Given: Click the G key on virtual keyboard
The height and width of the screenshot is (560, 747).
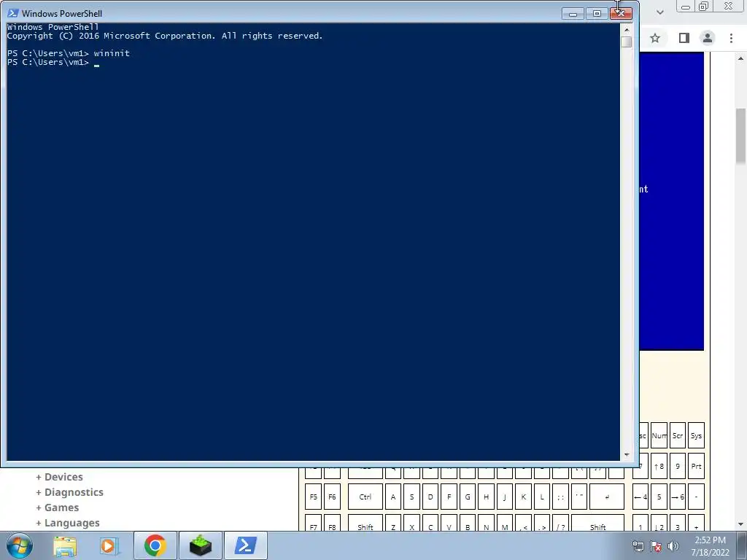Looking at the screenshot, I should [x=468, y=497].
